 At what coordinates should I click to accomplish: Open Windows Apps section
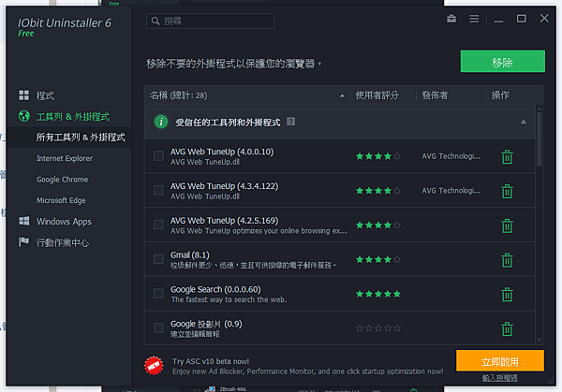(x=64, y=222)
